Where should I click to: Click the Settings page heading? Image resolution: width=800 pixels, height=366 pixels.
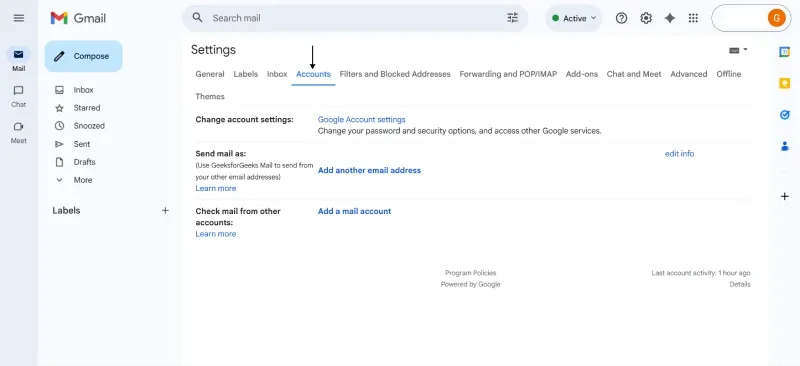click(x=213, y=50)
